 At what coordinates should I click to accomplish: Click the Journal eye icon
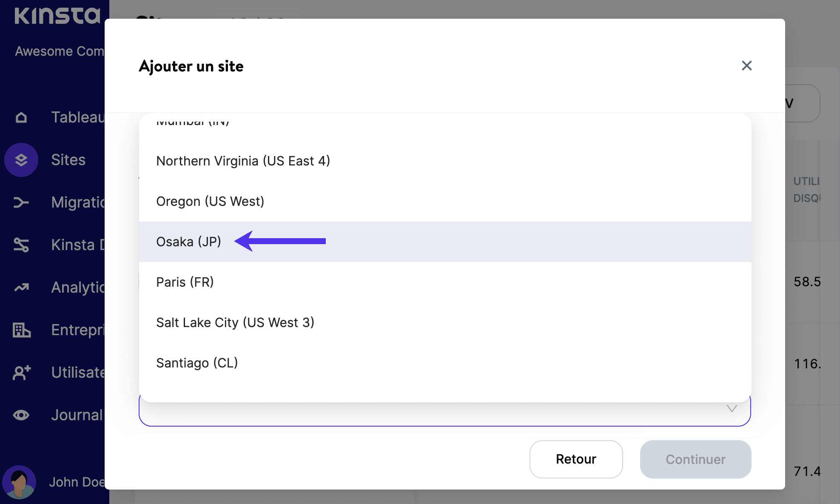[21, 415]
